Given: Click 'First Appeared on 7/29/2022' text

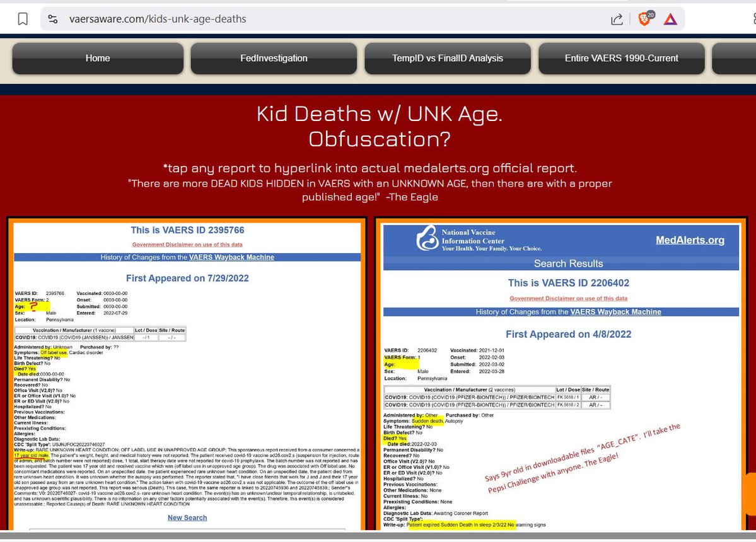Looking at the screenshot, I should point(187,278).
